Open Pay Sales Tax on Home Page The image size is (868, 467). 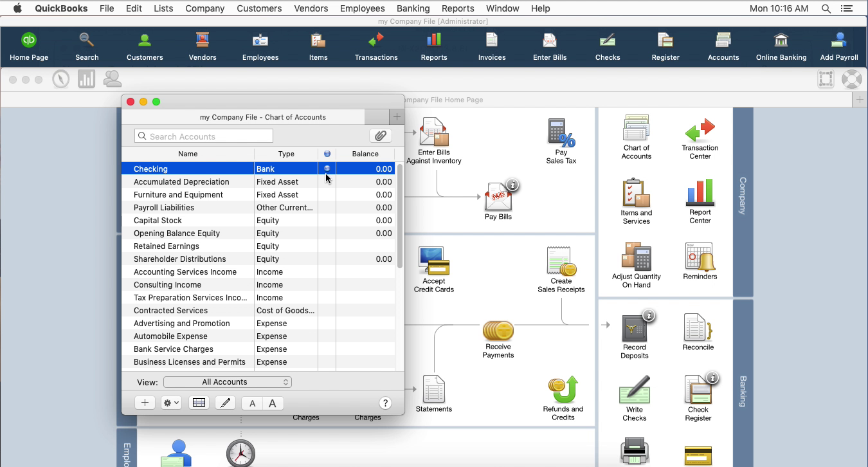(x=561, y=141)
